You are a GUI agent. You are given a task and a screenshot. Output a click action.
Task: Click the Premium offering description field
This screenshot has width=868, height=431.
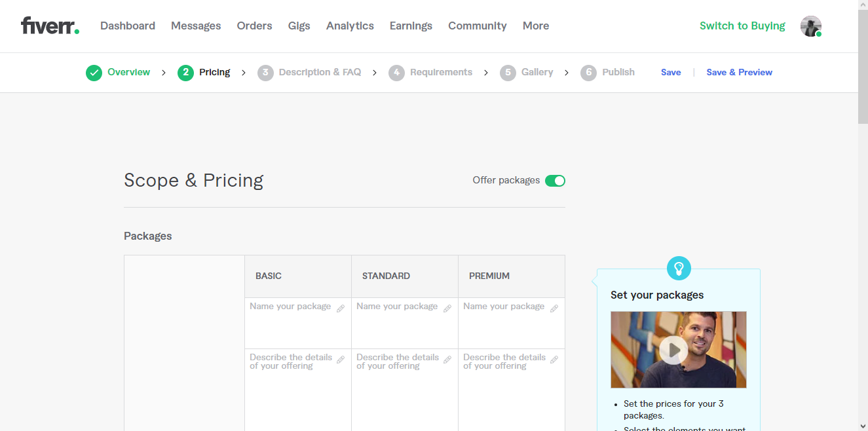pos(512,390)
